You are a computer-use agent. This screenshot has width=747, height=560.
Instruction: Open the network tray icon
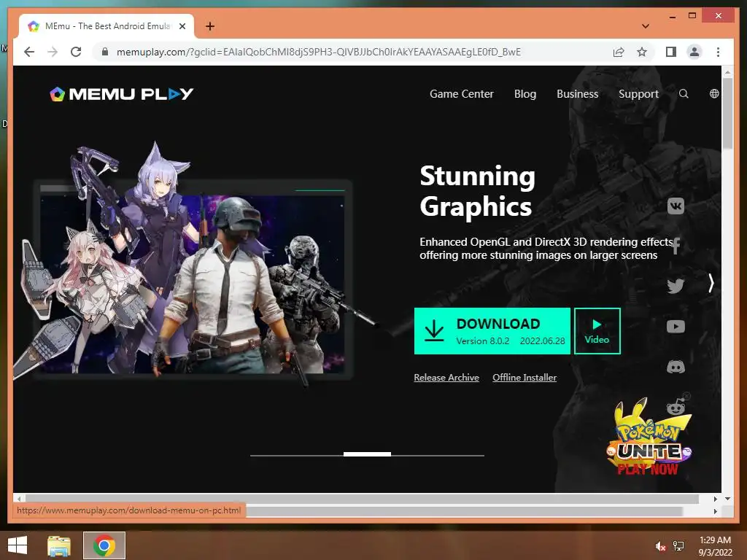(x=678, y=546)
